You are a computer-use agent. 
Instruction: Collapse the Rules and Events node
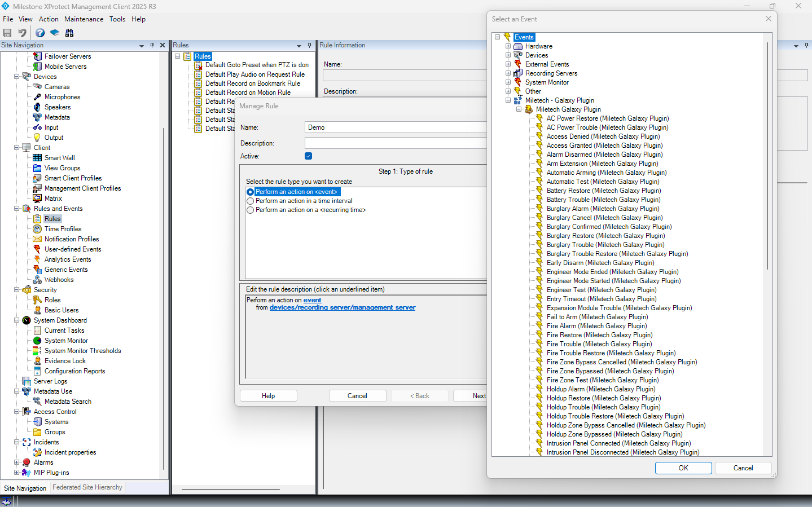[17, 209]
